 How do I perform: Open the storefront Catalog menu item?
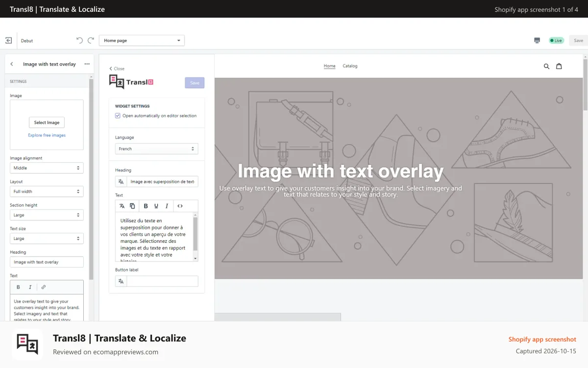click(x=350, y=66)
